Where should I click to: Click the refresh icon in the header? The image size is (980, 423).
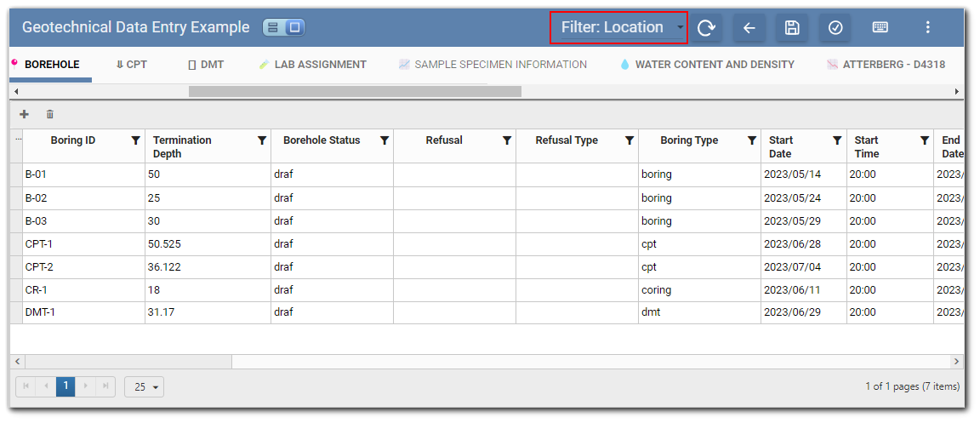tap(706, 28)
